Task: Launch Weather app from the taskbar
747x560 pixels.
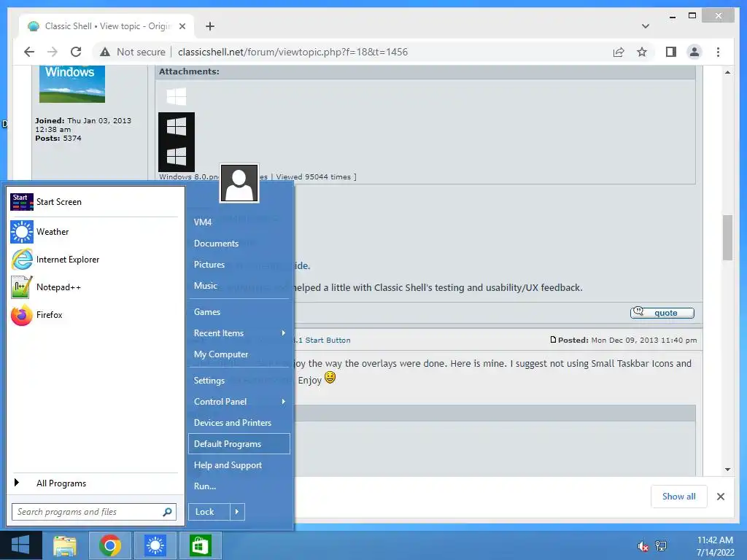Action: [155, 545]
